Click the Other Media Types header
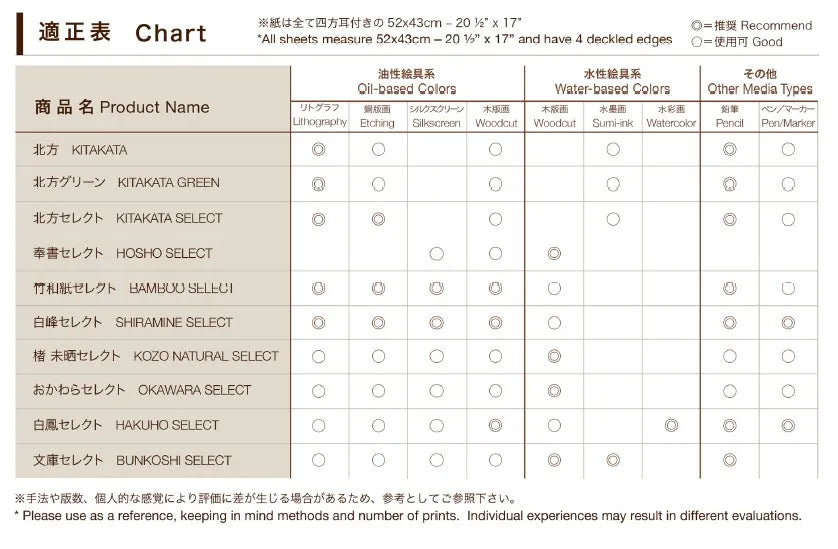 point(759,82)
